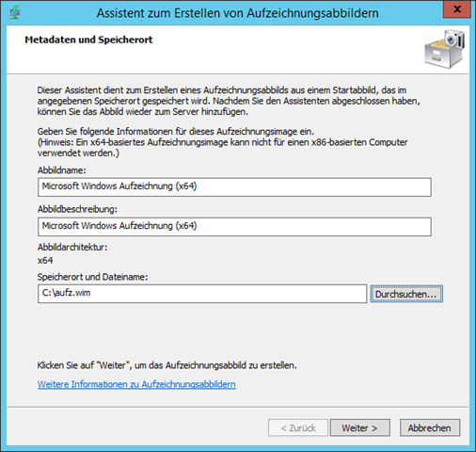Continue with the Weiter > button

point(360,428)
